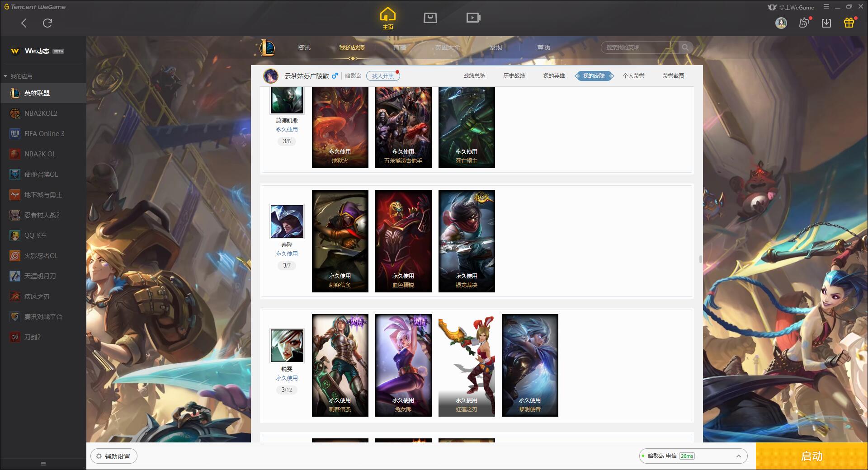This screenshot has width=868, height=470.
Task: Select FIFA Online 3 in the sidebar
Action: point(43,134)
